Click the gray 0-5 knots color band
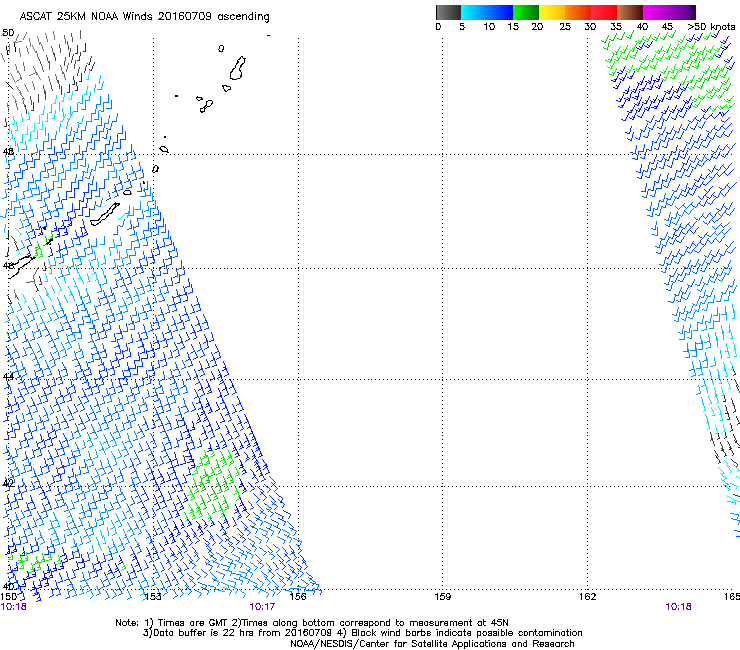Image resolution: width=740 pixels, height=650 pixels. pos(448,12)
